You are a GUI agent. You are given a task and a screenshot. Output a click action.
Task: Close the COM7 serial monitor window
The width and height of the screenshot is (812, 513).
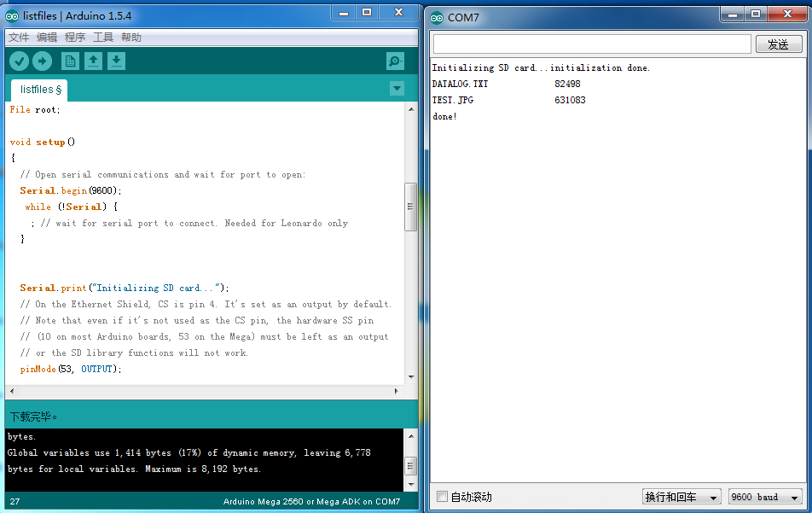tap(787, 14)
